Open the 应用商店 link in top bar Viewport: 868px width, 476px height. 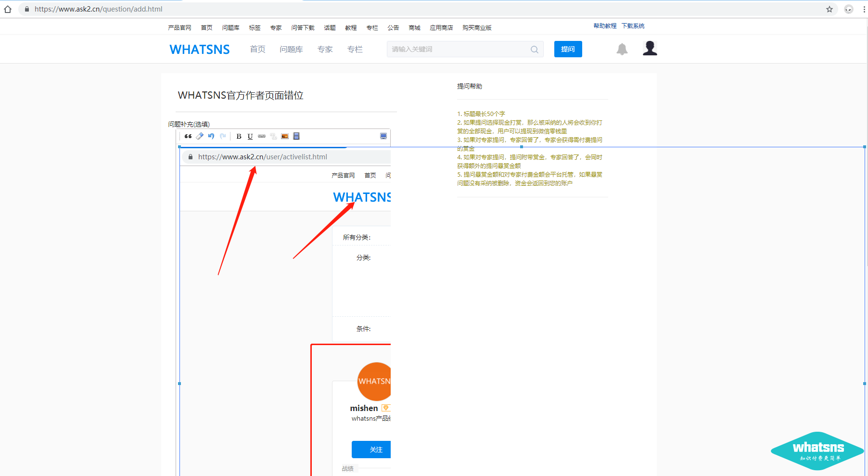pyautogui.click(x=441, y=28)
